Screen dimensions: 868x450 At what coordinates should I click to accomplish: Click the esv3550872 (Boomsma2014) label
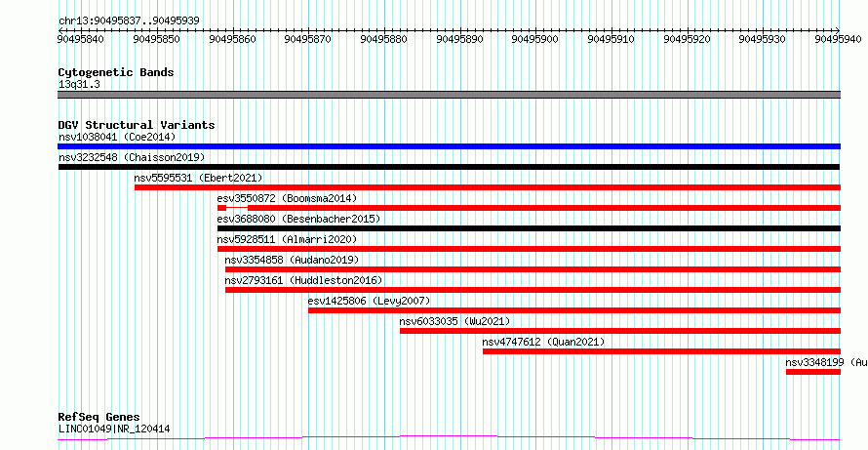288,198
